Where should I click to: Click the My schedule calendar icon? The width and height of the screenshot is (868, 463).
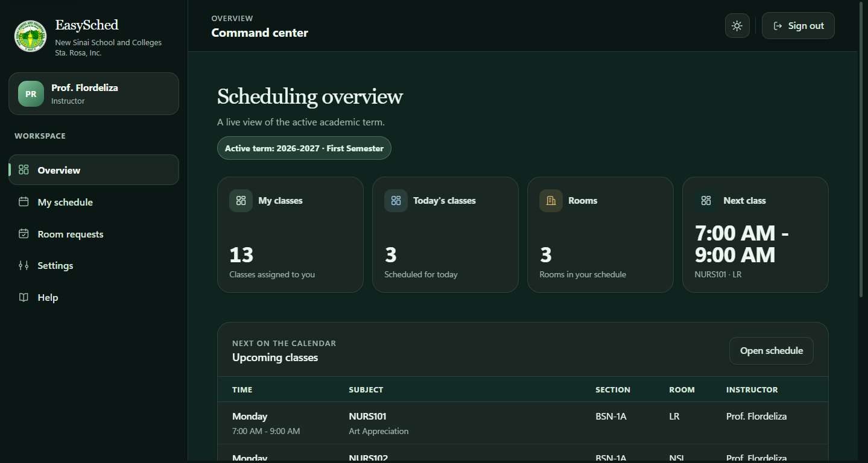tap(24, 202)
